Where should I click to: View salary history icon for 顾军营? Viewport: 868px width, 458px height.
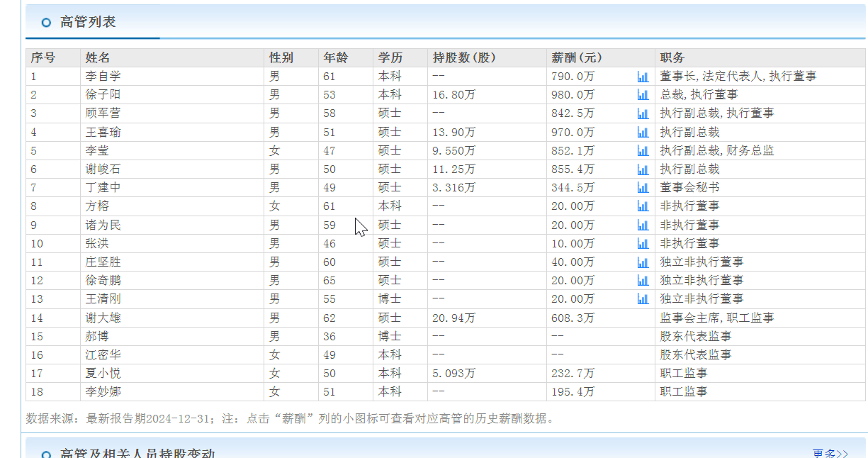tap(643, 113)
